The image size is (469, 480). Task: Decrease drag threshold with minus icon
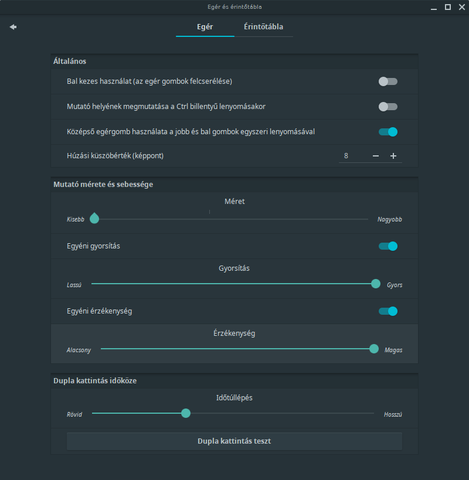[376, 156]
